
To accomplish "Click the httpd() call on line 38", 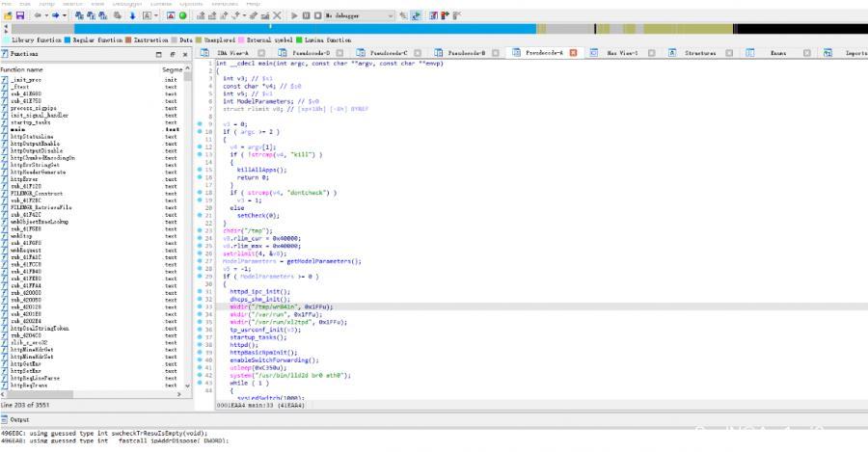I will (x=244, y=345).
